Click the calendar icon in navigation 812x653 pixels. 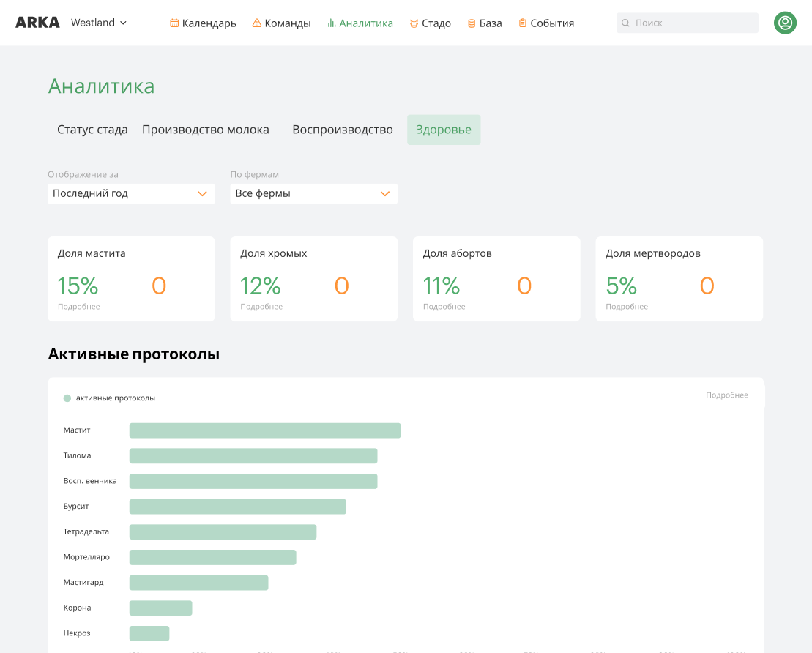[x=174, y=23]
